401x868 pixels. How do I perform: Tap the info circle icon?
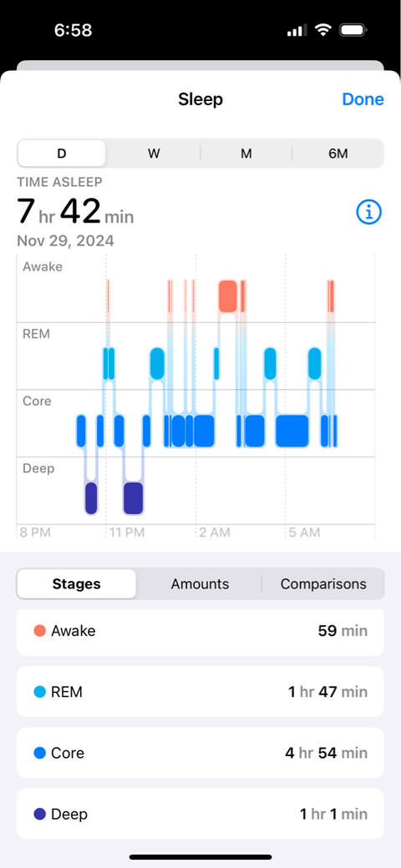(x=369, y=211)
